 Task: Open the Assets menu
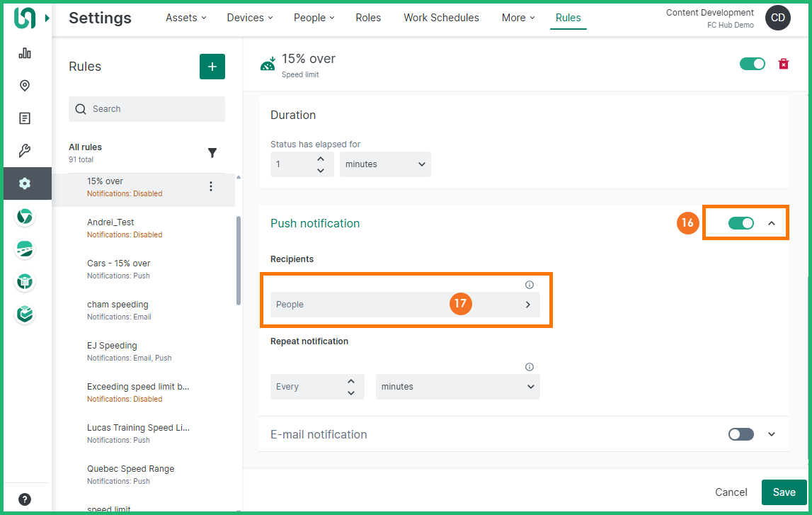(185, 18)
